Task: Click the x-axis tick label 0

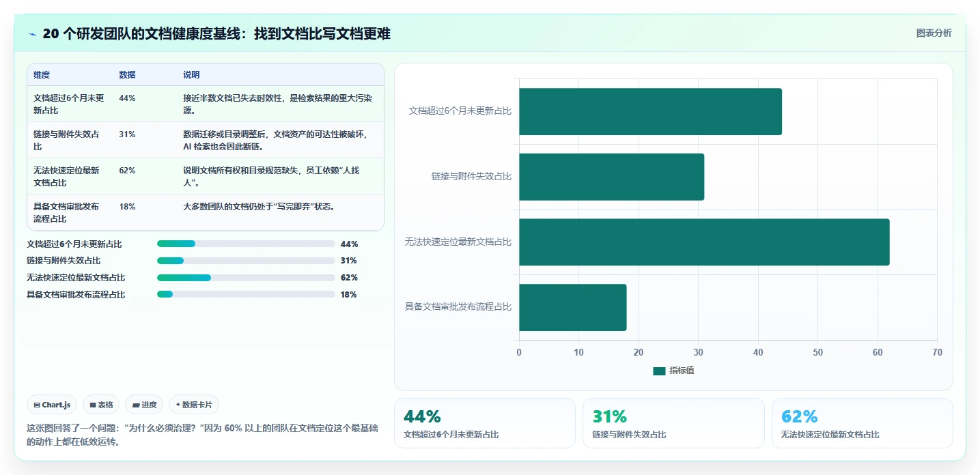Action: (x=519, y=353)
